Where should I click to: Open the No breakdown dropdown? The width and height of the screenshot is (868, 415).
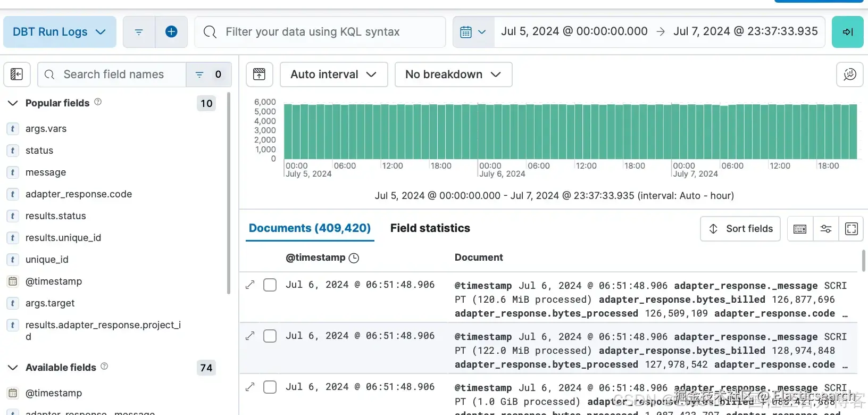[x=453, y=74]
